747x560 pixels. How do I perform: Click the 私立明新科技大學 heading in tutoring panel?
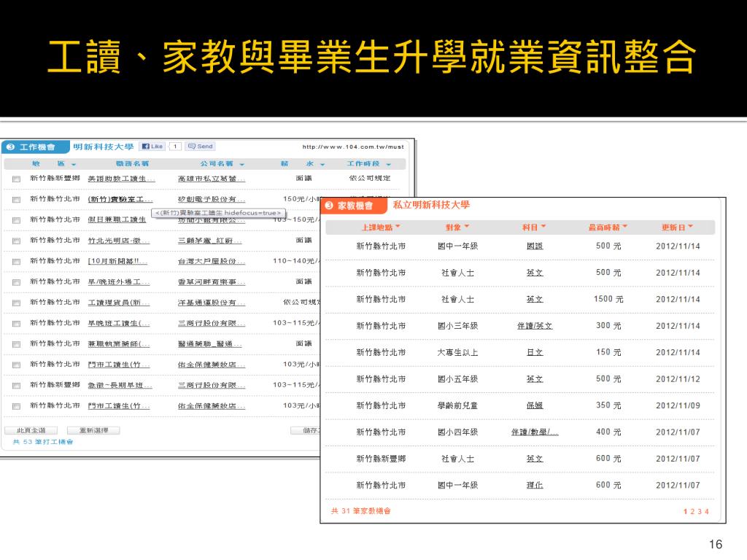coord(431,205)
